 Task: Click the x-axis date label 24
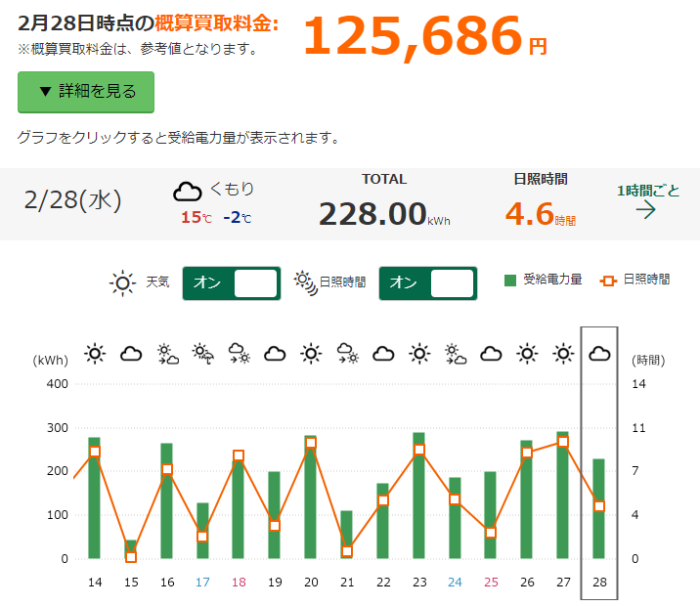pyautogui.click(x=455, y=583)
